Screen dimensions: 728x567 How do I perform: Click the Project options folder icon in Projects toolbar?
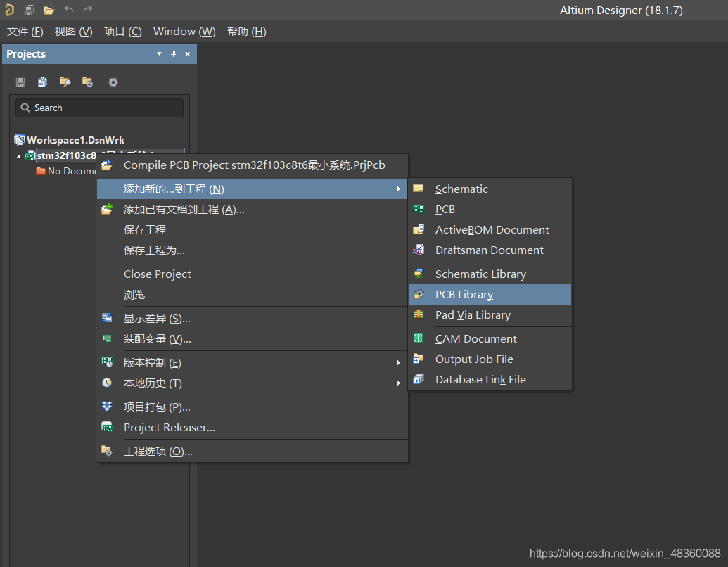coord(87,82)
